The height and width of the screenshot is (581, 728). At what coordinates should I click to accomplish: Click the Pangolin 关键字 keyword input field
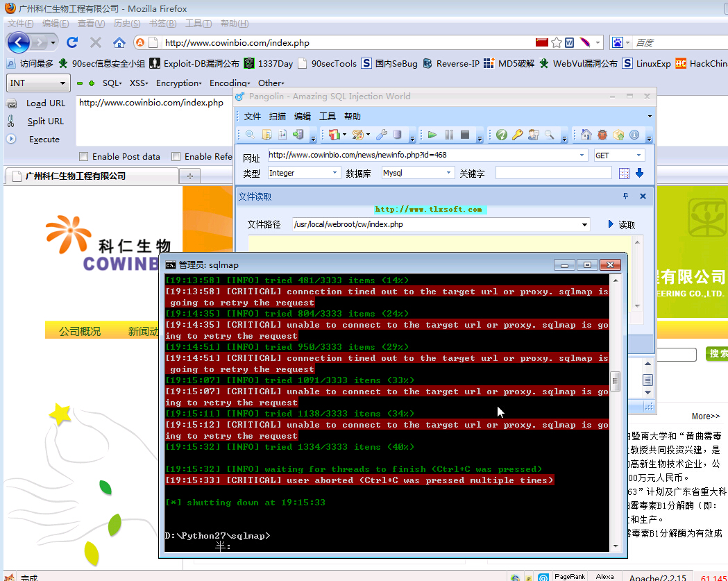click(553, 174)
